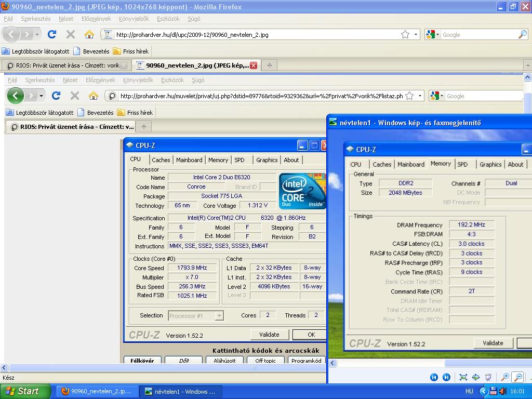
Task: Expand the hidden system tray icons chevron
Action: click(x=483, y=391)
